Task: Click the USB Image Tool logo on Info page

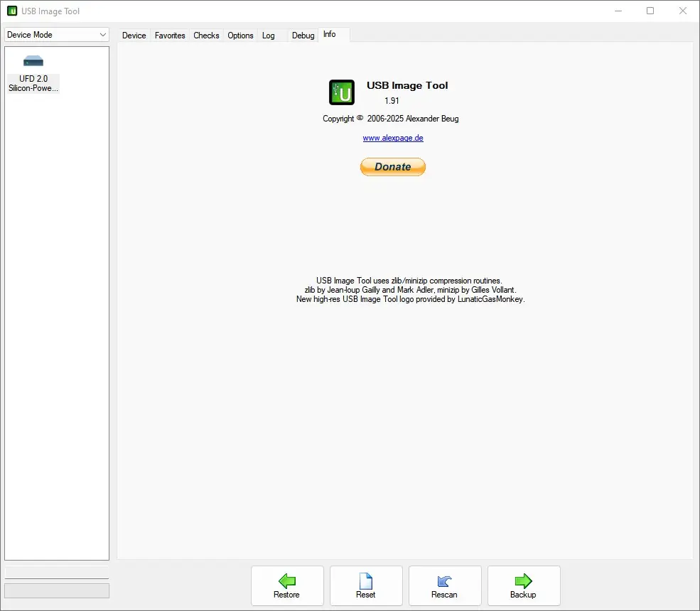Action: pos(342,92)
